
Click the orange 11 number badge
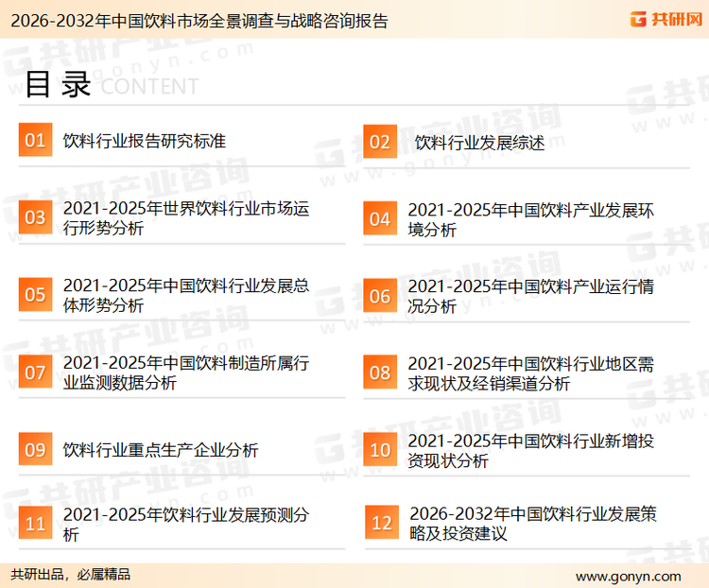(35, 523)
